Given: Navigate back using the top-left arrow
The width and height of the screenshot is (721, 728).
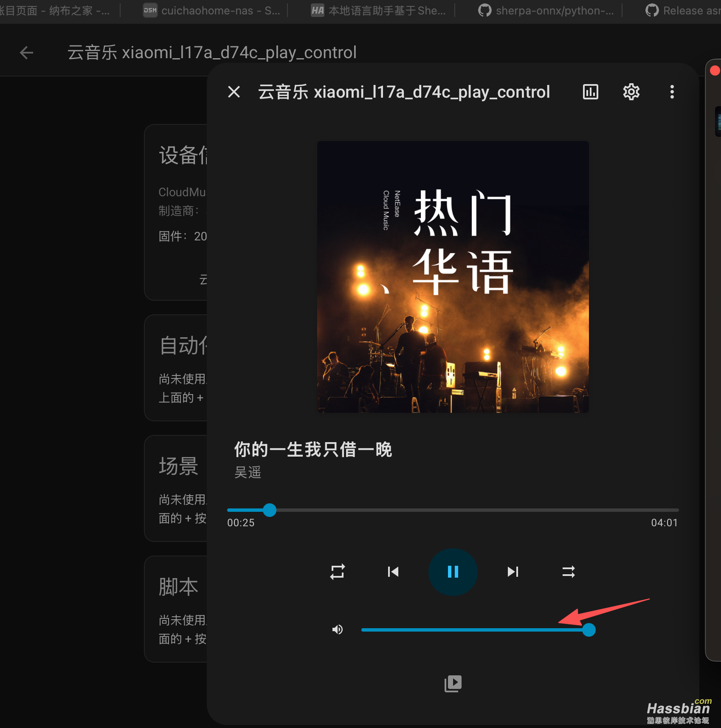Looking at the screenshot, I should click(26, 52).
